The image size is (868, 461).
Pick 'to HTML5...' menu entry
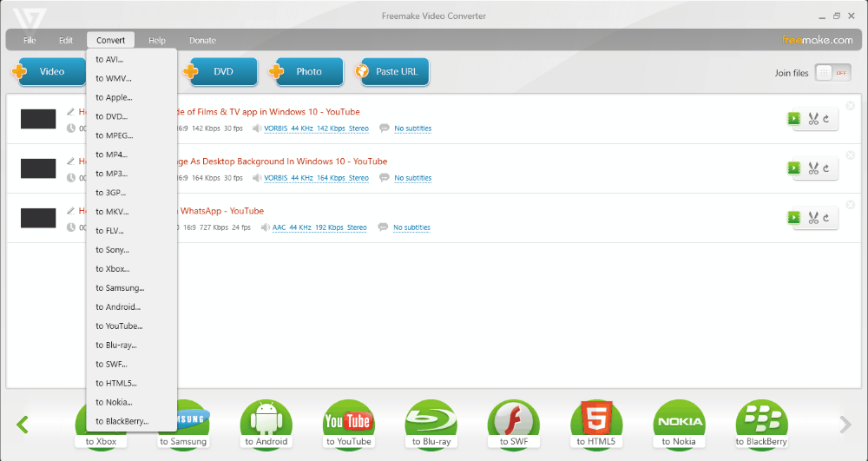tap(132, 383)
